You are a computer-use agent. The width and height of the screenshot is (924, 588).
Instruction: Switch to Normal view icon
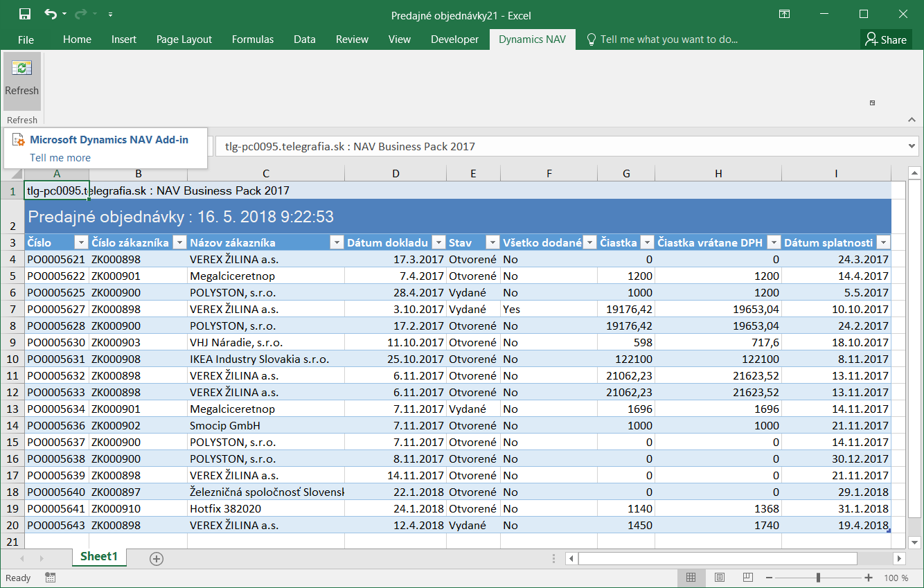point(691,578)
